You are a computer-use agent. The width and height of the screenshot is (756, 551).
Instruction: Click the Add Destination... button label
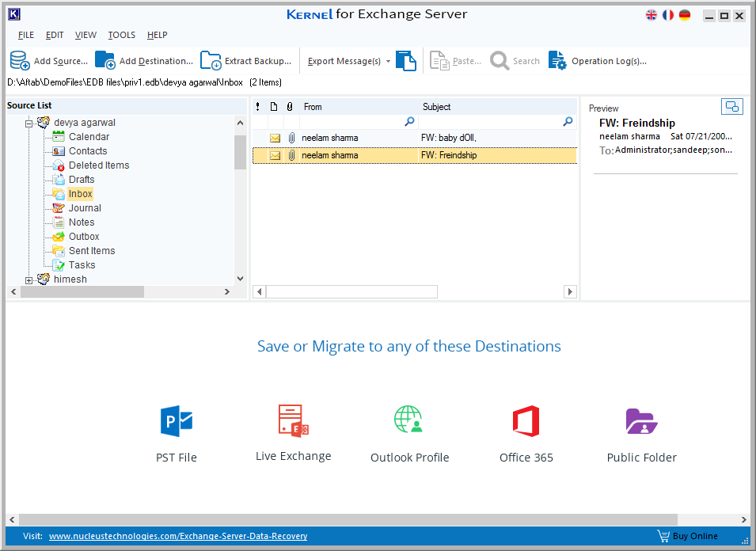click(156, 61)
